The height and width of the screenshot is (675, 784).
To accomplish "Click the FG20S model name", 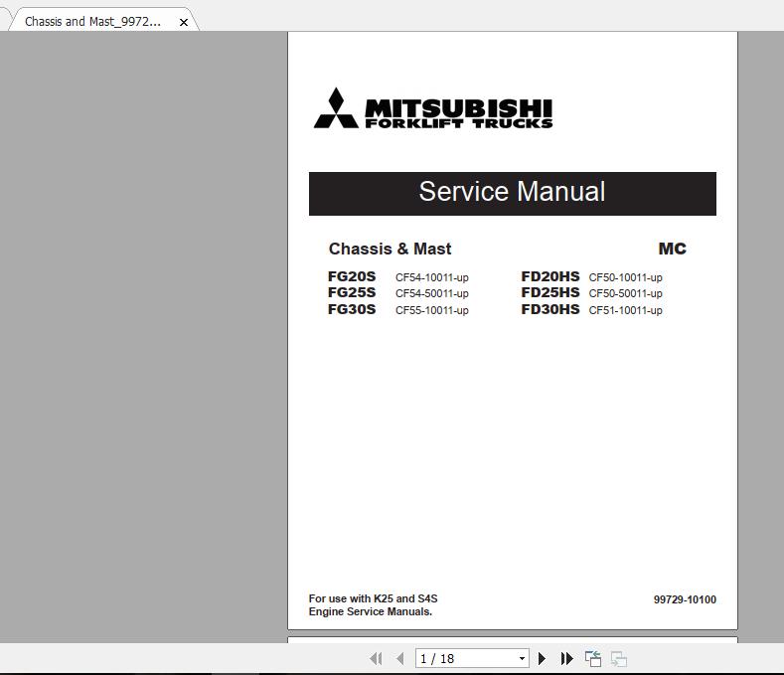I will (x=352, y=276).
